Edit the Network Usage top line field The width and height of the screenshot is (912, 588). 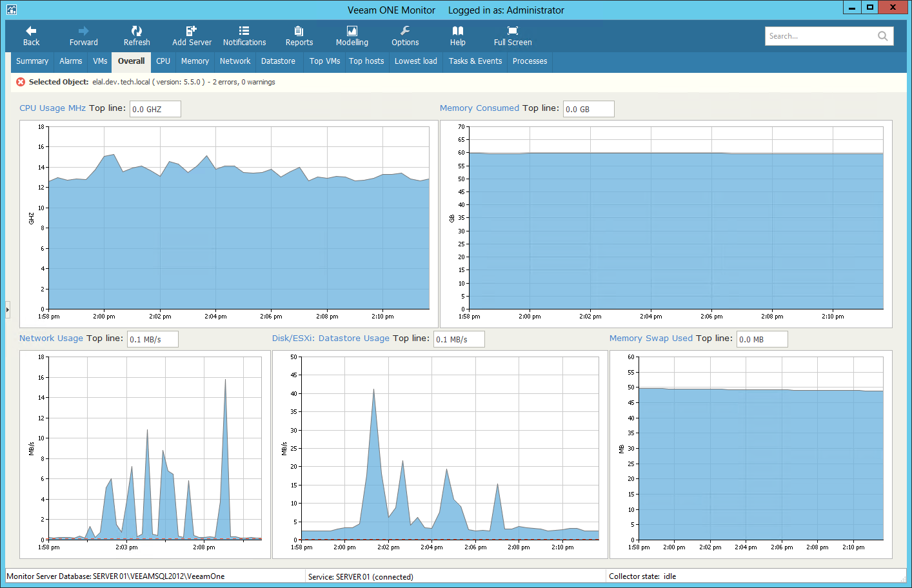[153, 339]
